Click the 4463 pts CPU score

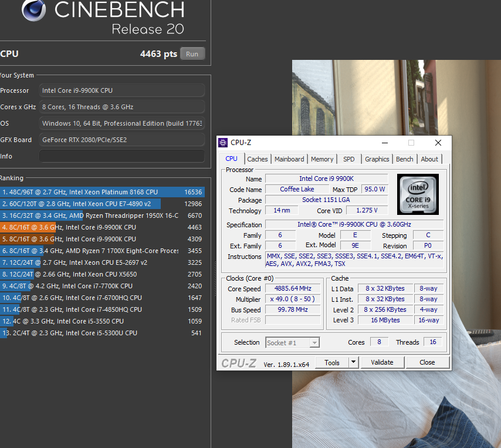tap(158, 53)
